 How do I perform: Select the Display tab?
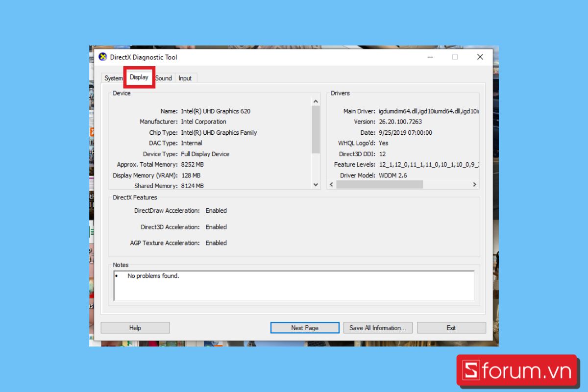pyautogui.click(x=139, y=77)
